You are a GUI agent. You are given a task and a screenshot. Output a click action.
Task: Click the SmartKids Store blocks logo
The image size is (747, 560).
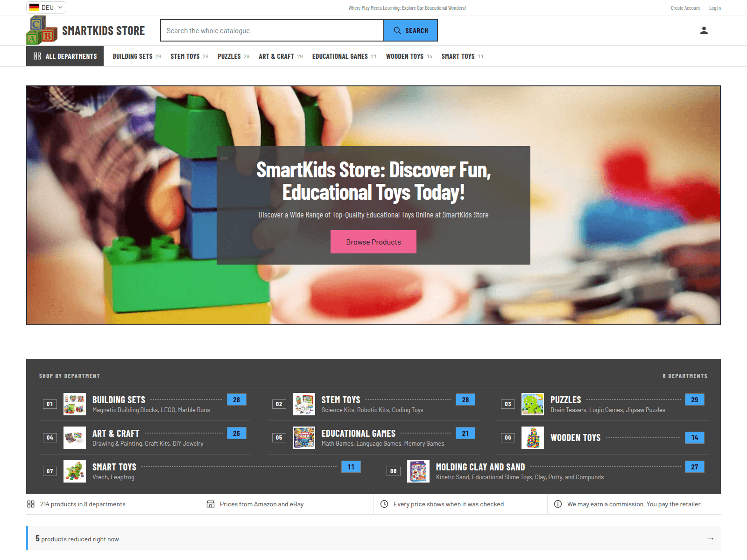point(42,30)
